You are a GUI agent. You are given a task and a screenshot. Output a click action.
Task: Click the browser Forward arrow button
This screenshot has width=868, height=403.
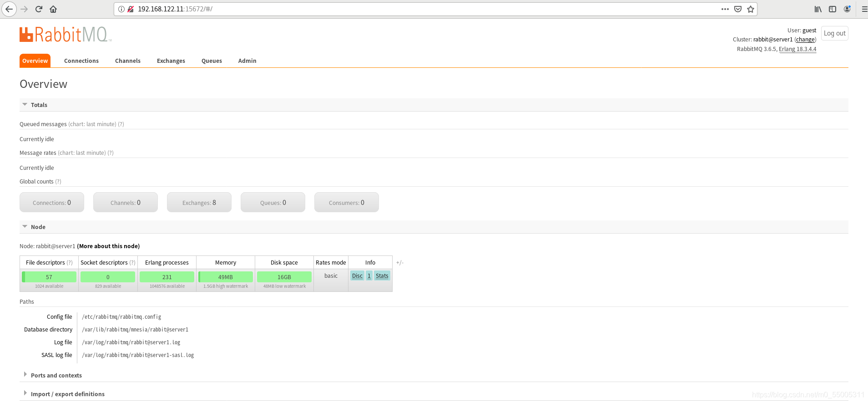[25, 9]
